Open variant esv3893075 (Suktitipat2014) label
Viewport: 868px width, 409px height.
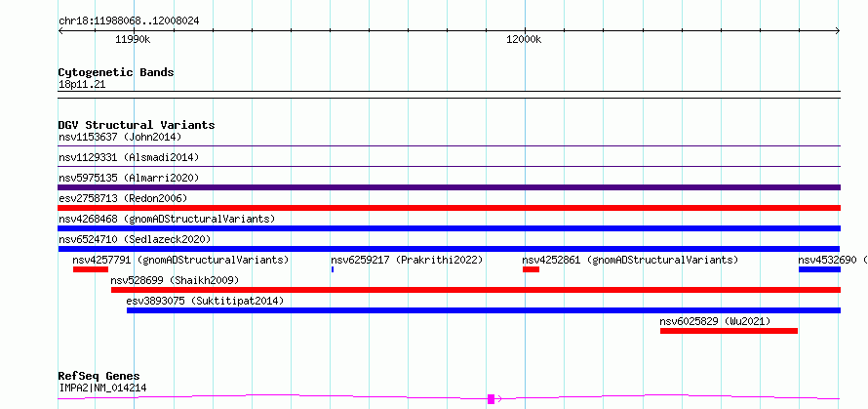[205, 301]
